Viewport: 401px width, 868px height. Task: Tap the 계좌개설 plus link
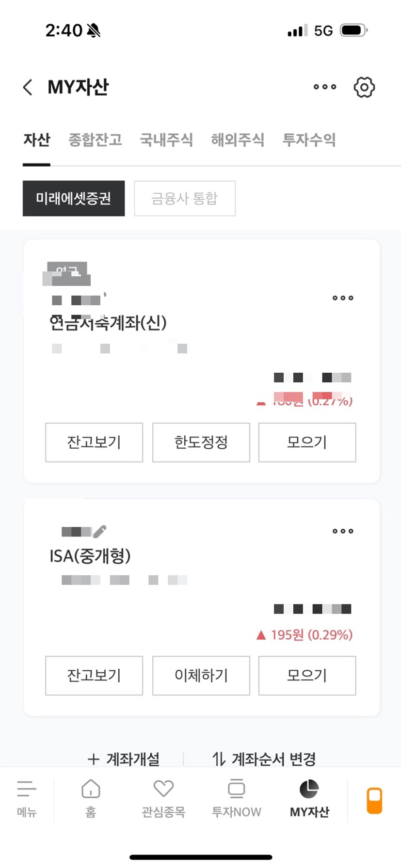(124, 758)
